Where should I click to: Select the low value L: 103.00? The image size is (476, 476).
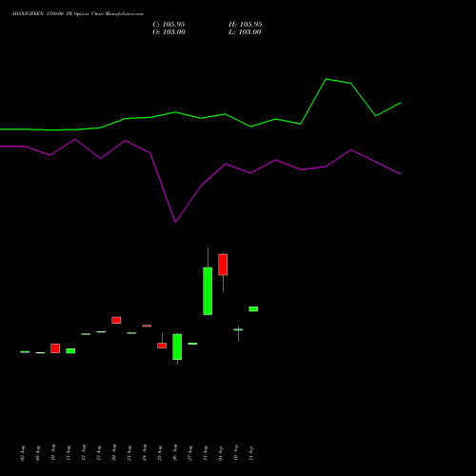click(x=245, y=32)
